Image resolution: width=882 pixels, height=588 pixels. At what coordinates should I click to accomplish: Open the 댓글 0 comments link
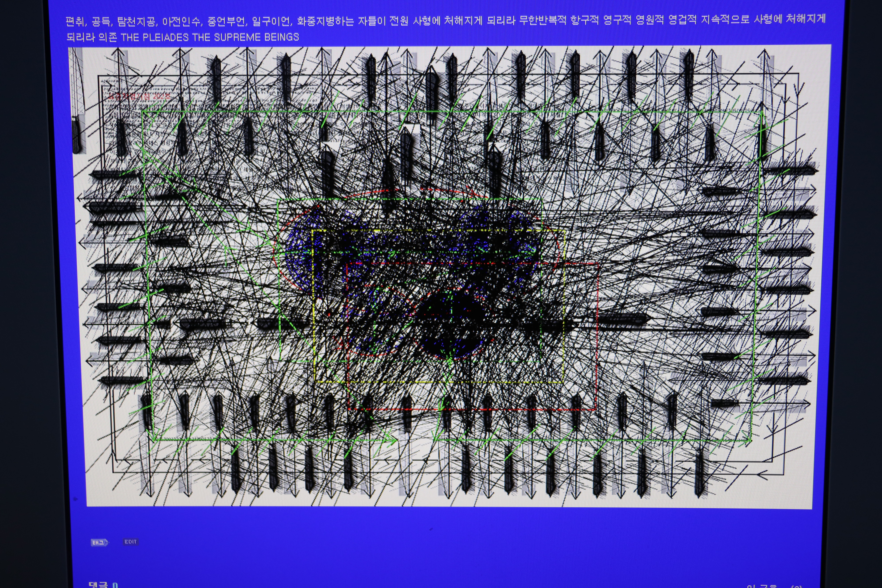[103, 585]
